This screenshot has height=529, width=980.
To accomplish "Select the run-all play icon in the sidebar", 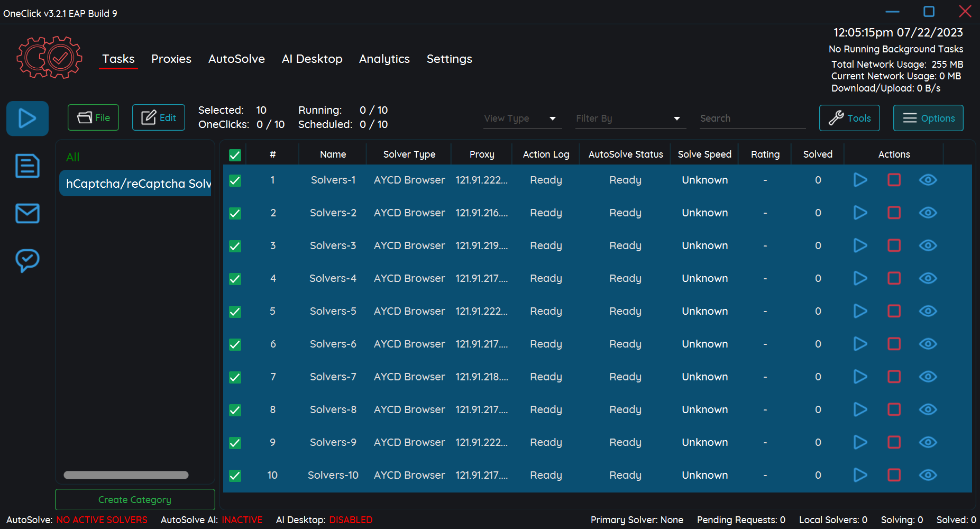I will 27,118.
